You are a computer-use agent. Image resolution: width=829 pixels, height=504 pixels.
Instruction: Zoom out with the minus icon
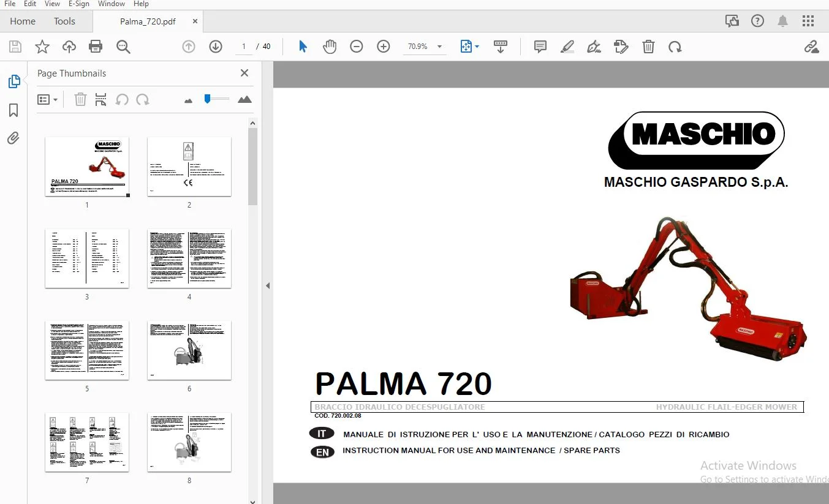(357, 47)
